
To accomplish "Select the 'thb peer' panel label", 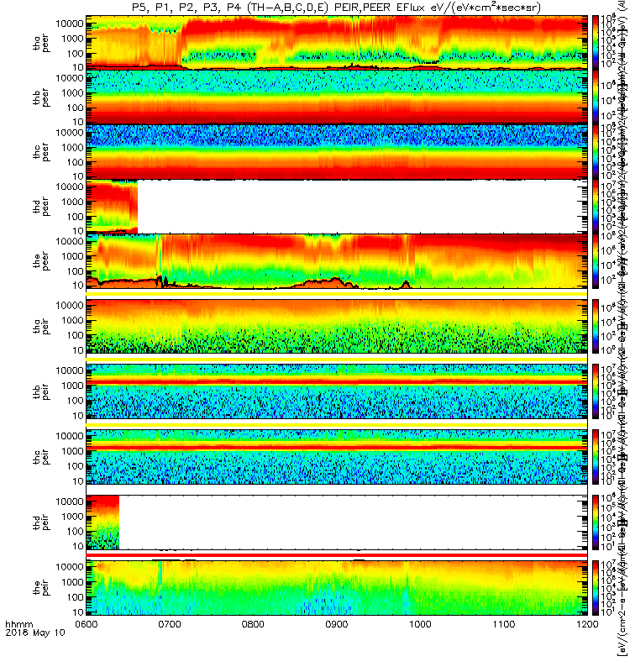I will [41, 97].
